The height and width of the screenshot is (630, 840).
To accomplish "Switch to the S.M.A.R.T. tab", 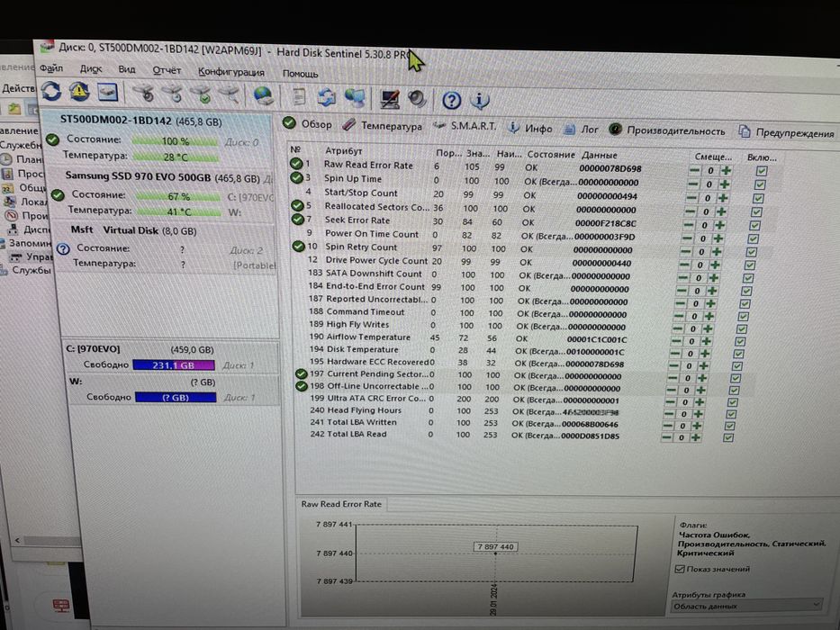I will coord(465,126).
